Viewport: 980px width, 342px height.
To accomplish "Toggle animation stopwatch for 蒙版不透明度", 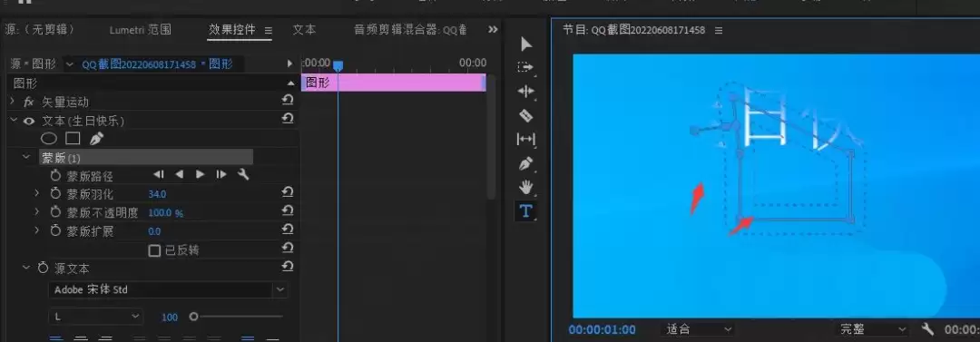I will (55, 212).
